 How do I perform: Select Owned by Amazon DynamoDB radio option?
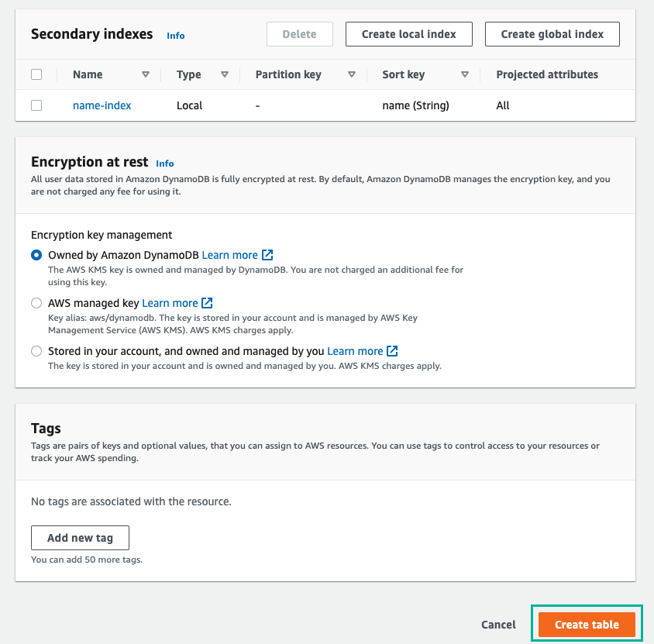[x=36, y=255]
